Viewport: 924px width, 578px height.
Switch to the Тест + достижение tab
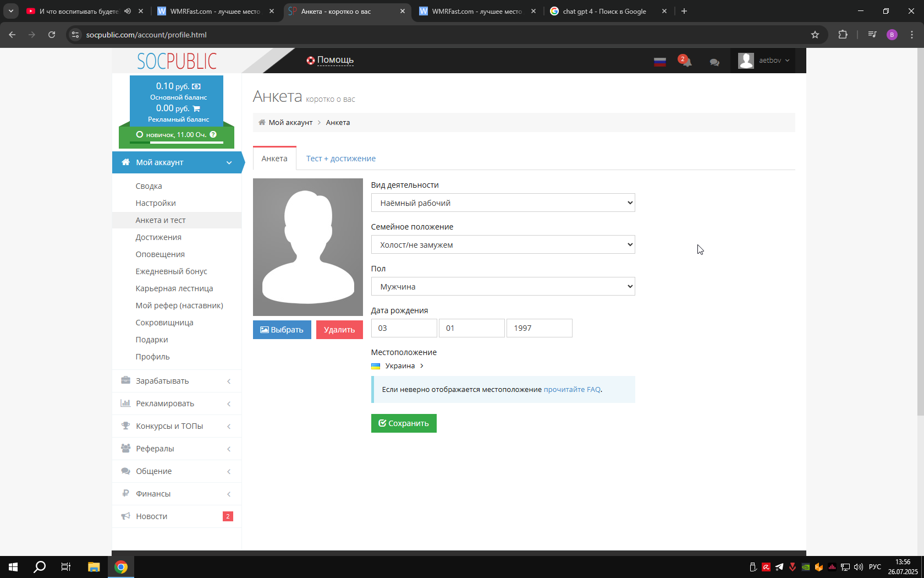(341, 159)
